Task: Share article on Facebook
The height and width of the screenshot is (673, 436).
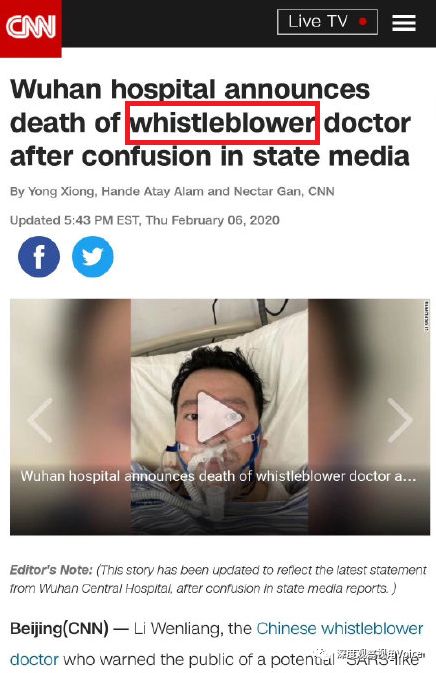Action: 39,257
